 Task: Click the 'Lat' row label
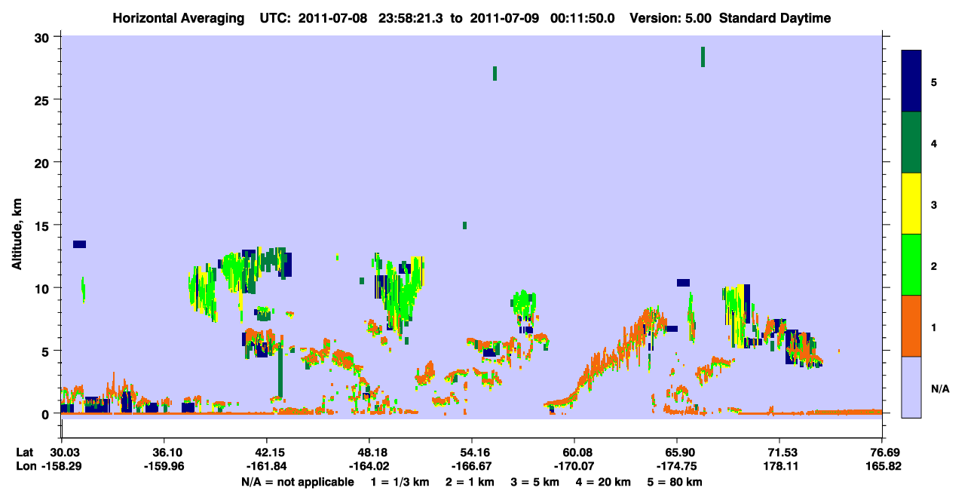[24, 452]
